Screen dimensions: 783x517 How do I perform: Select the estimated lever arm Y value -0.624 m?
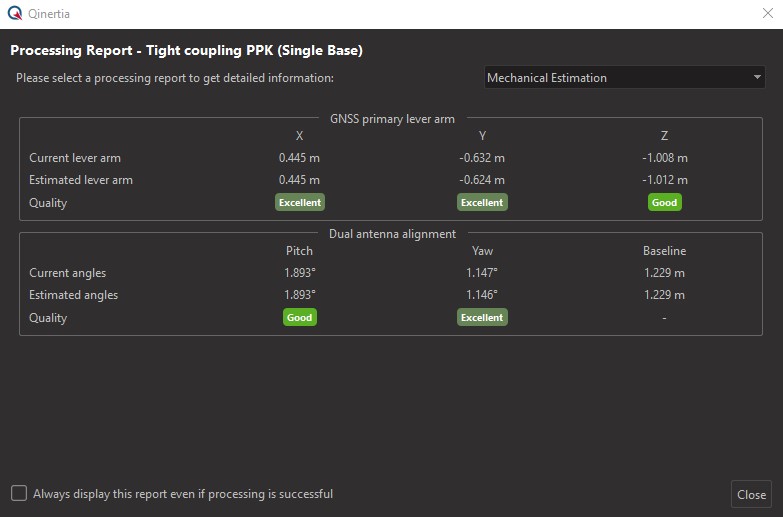482,180
